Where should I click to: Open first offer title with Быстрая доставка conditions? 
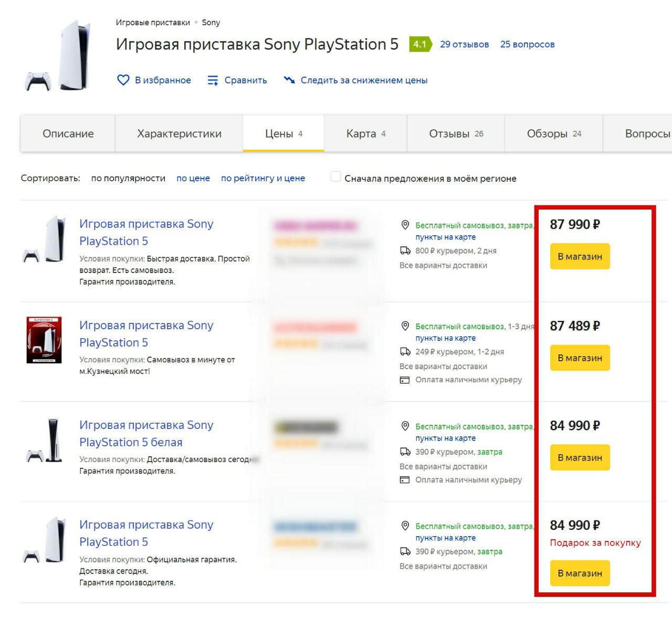(146, 233)
